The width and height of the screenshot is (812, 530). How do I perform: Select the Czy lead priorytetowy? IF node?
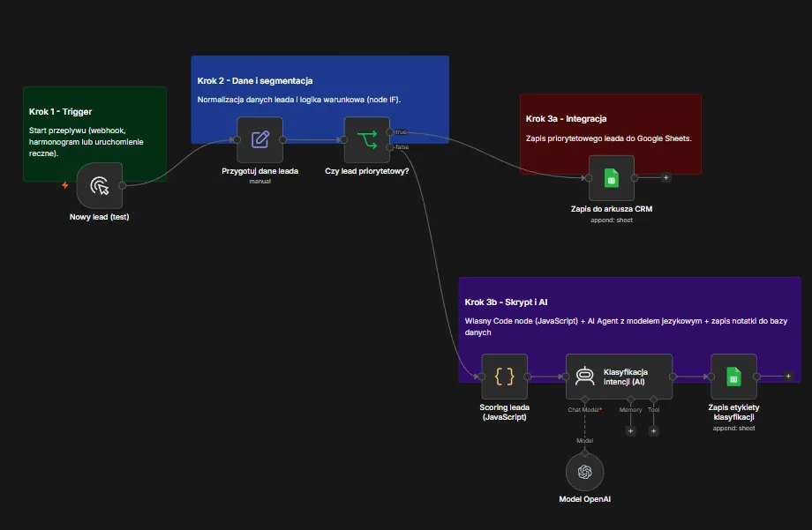tap(366, 139)
